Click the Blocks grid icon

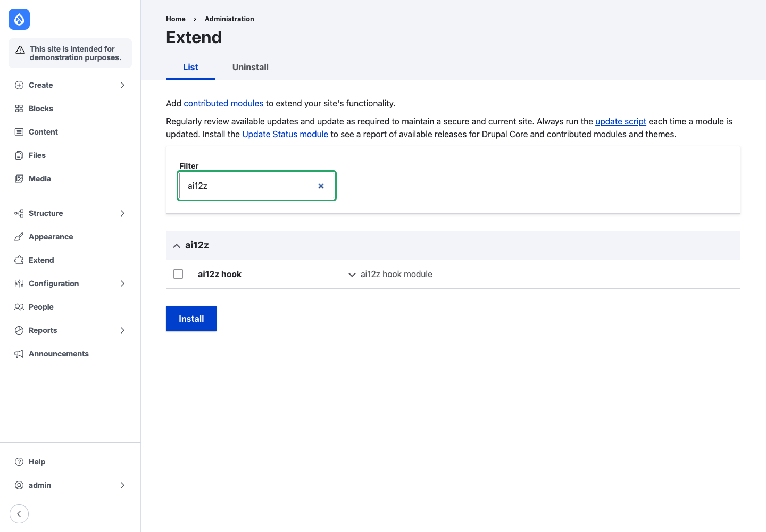pos(19,109)
